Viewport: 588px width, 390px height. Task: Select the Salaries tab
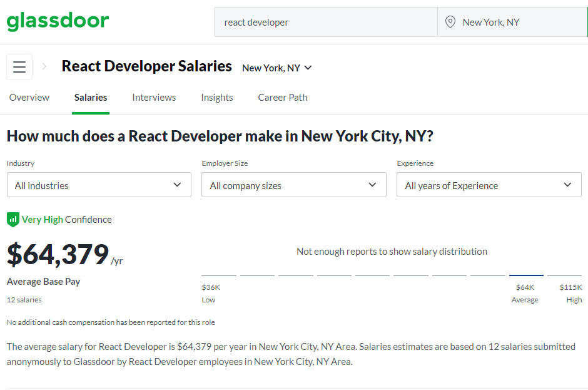tap(91, 98)
